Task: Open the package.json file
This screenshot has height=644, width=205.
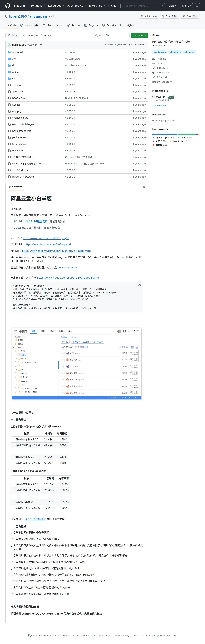Action: 19,137
